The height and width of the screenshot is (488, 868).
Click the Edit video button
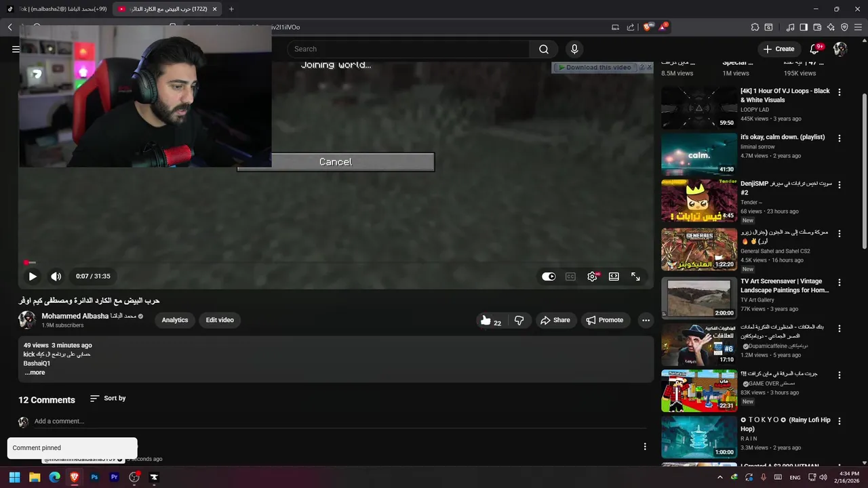(220, 320)
